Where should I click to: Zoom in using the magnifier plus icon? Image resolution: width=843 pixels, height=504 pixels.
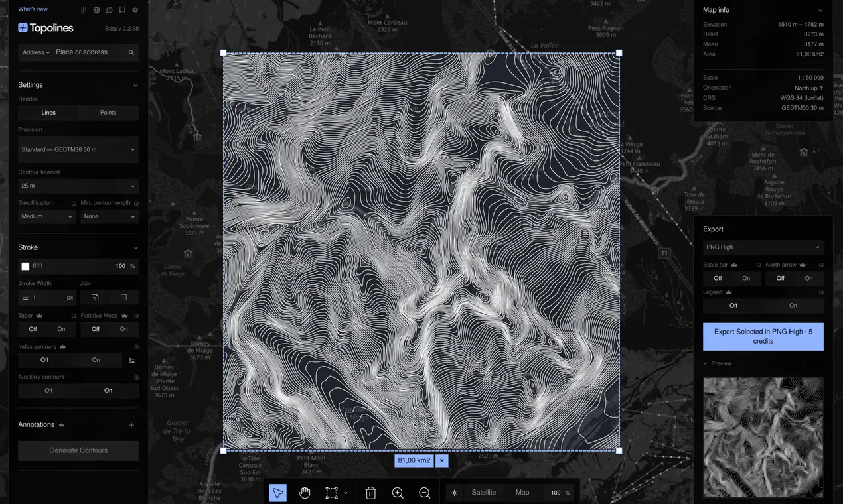pos(398,493)
